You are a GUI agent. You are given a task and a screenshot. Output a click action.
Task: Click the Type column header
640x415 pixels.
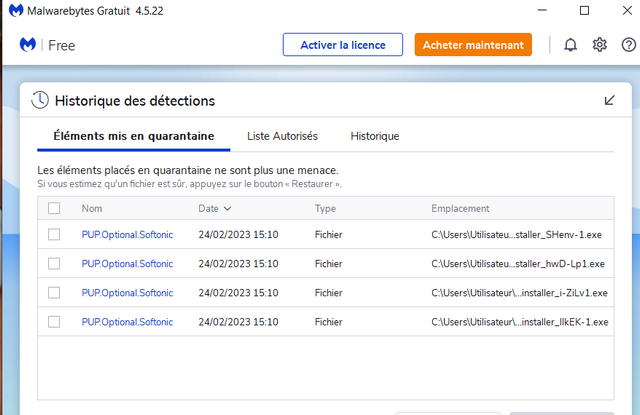tap(325, 209)
